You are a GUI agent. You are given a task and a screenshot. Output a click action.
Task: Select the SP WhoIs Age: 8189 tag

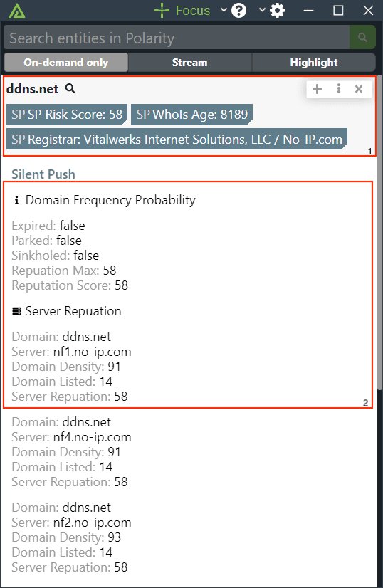(x=191, y=115)
